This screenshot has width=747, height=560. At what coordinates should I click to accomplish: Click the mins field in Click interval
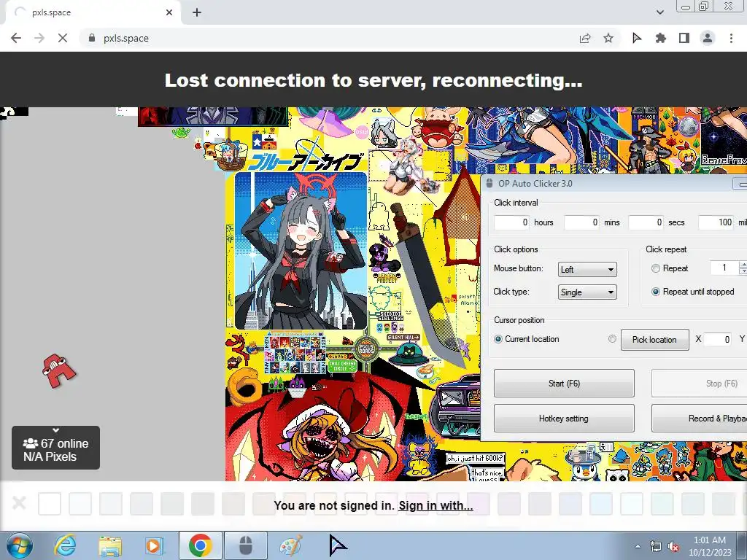point(581,222)
